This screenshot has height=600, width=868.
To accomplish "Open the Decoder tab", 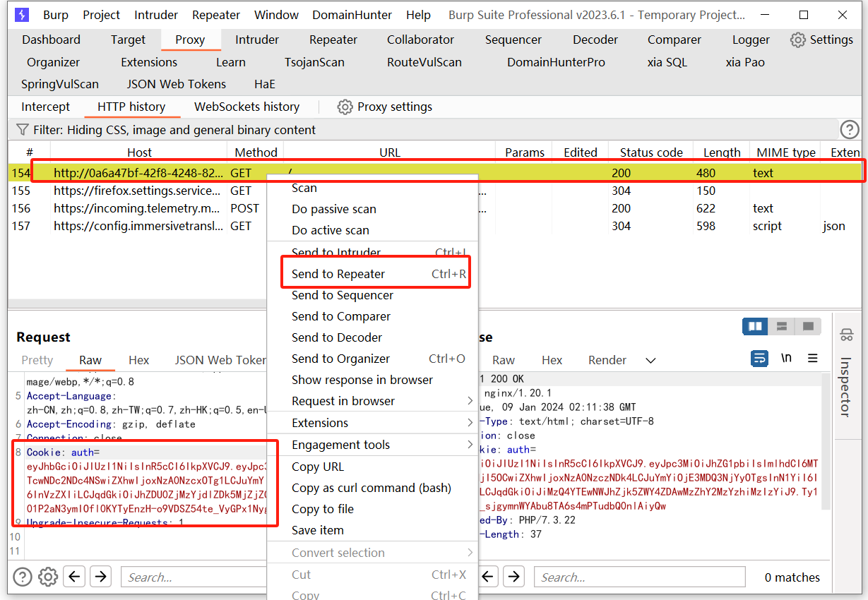I will [595, 40].
